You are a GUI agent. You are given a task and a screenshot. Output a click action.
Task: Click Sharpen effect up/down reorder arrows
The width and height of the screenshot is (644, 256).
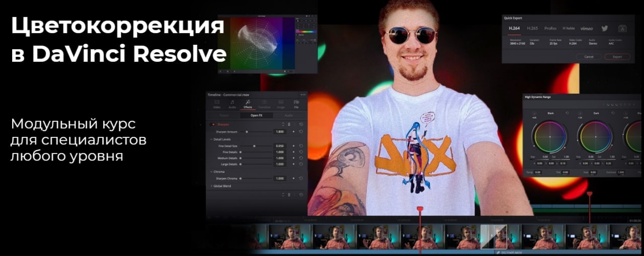(x=283, y=124)
